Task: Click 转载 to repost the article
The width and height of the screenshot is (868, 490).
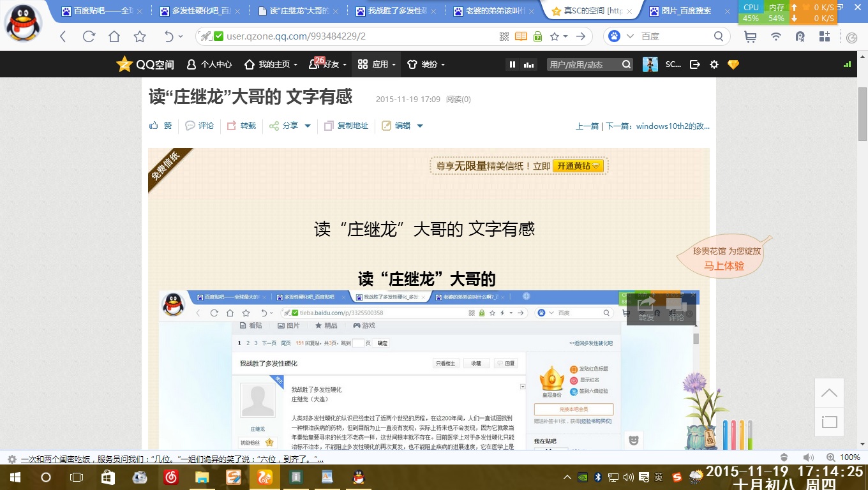Action: pos(241,126)
